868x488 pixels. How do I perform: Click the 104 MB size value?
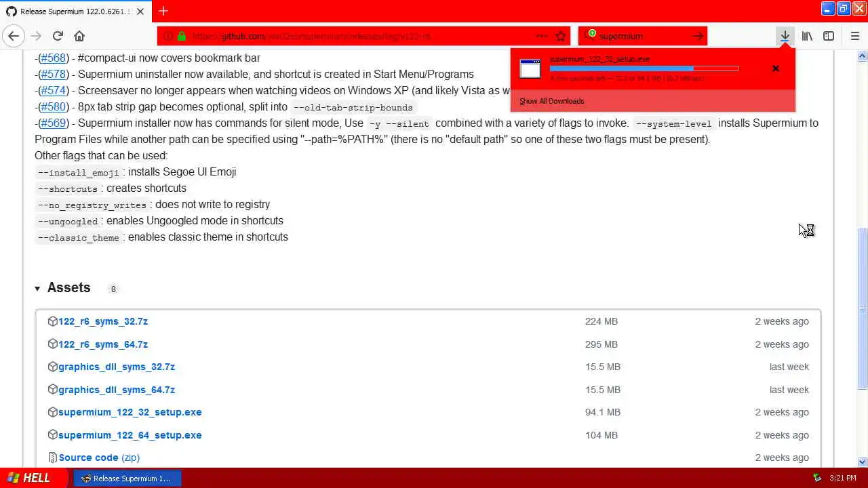coord(601,435)
